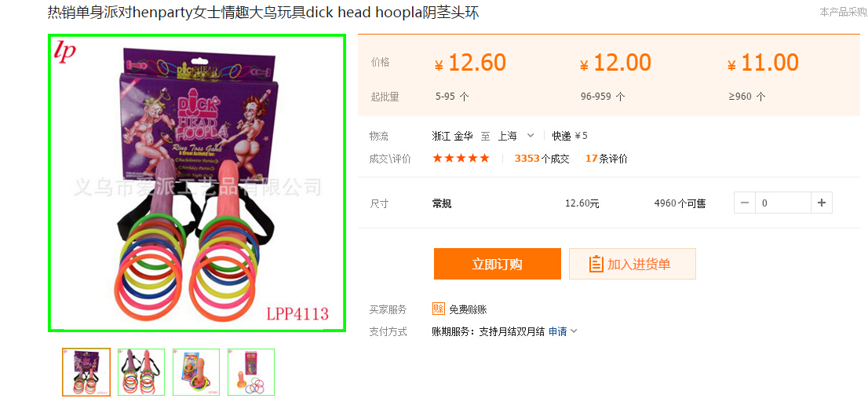868x402 pixels.
Task: Click the lp logo on product image
Action: click(65, 51)
